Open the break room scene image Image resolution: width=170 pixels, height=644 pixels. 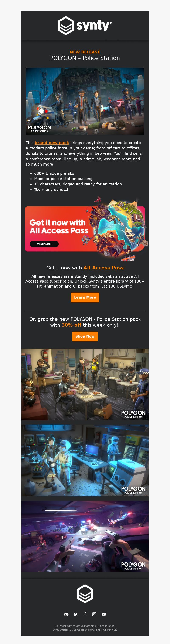tap(85, 385)
